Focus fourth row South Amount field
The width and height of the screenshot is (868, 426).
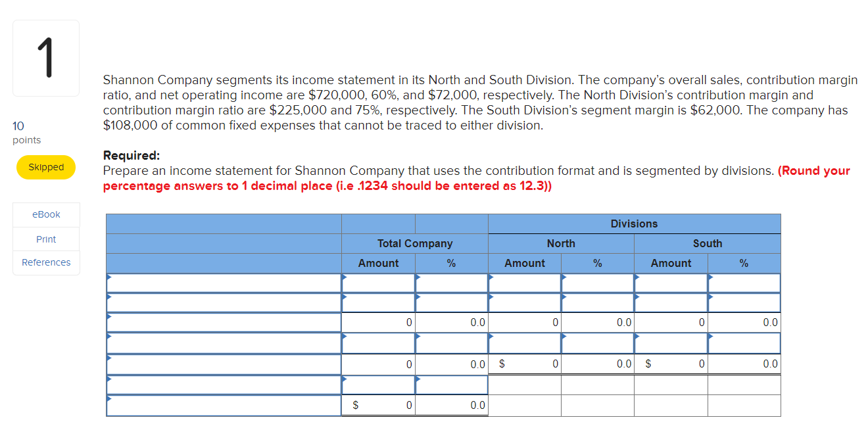671,343
